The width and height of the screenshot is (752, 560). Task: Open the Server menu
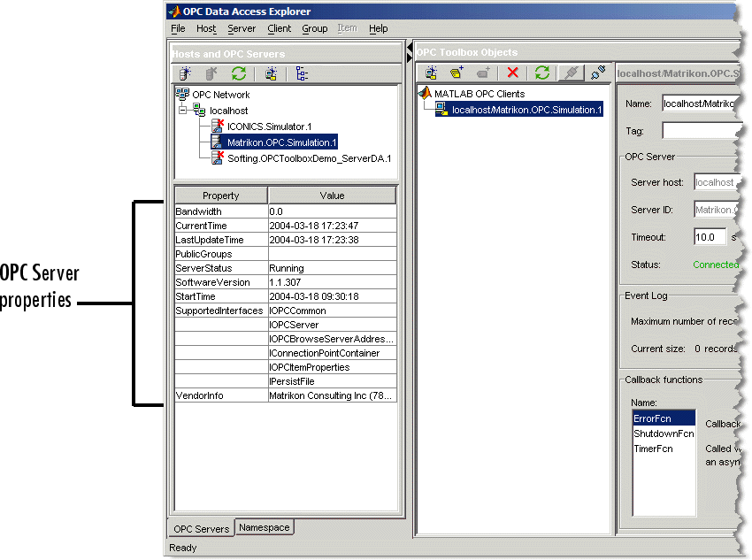[241, 28]
